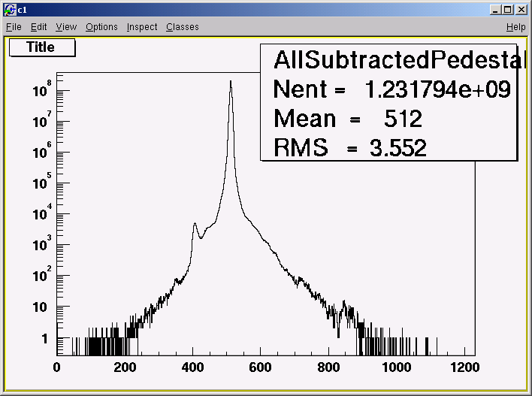
Task: Open the Help menu
Action: point(515,27)
